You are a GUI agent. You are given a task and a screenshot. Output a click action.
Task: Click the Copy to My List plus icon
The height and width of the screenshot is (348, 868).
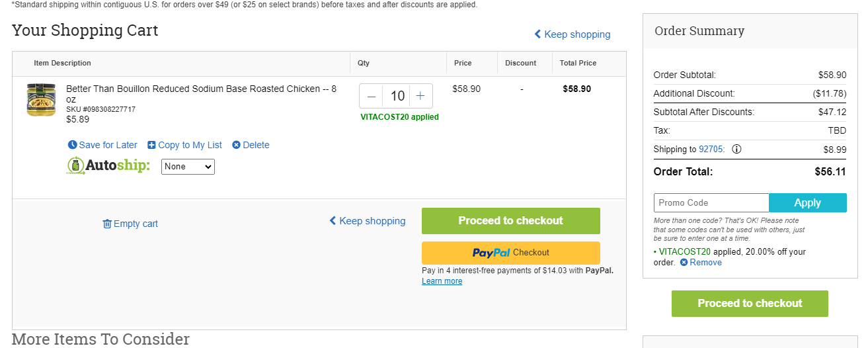click(151, 145)
